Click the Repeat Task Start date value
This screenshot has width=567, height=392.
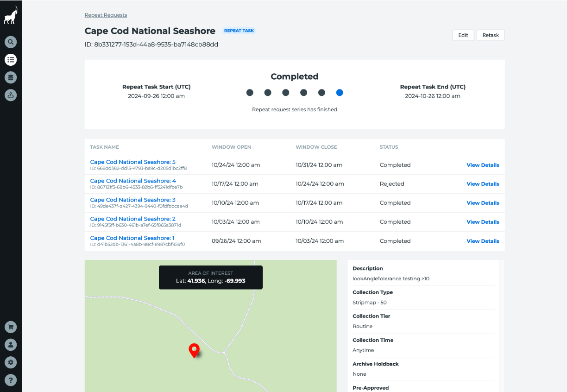tap(157, 96)
